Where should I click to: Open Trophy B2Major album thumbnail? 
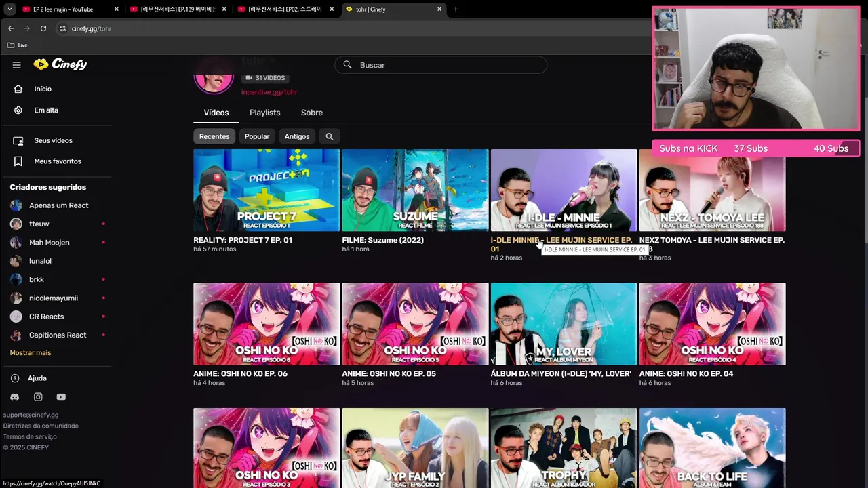(564, 448)
